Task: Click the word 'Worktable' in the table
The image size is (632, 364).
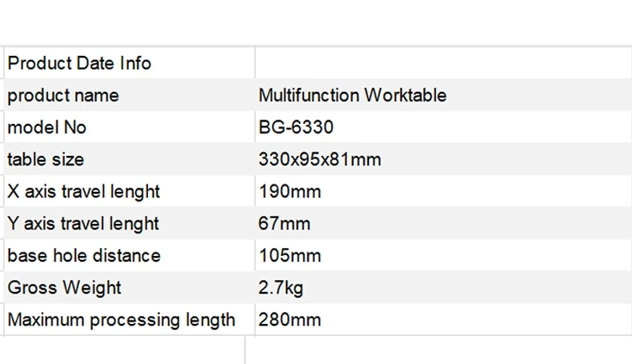Action: point(406,95)
